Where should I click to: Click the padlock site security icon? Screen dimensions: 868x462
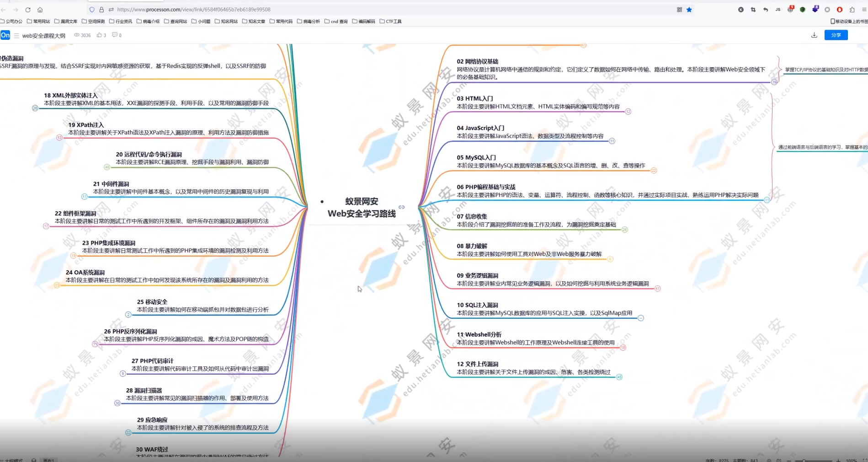click(x=101, y=10)
